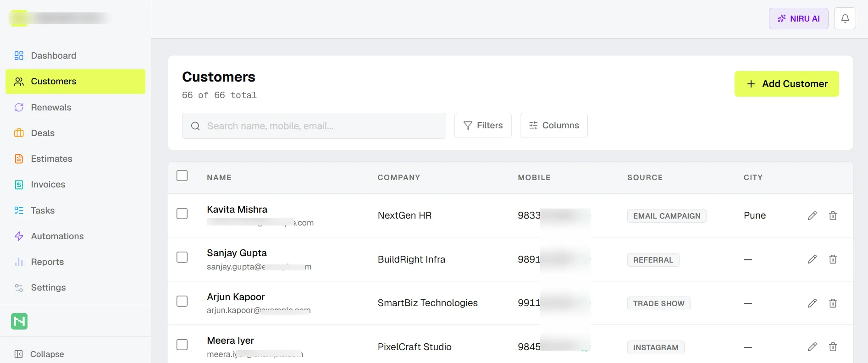
Task: Check the Sanjay Gupta row checkbox
Action: [182, 257]
